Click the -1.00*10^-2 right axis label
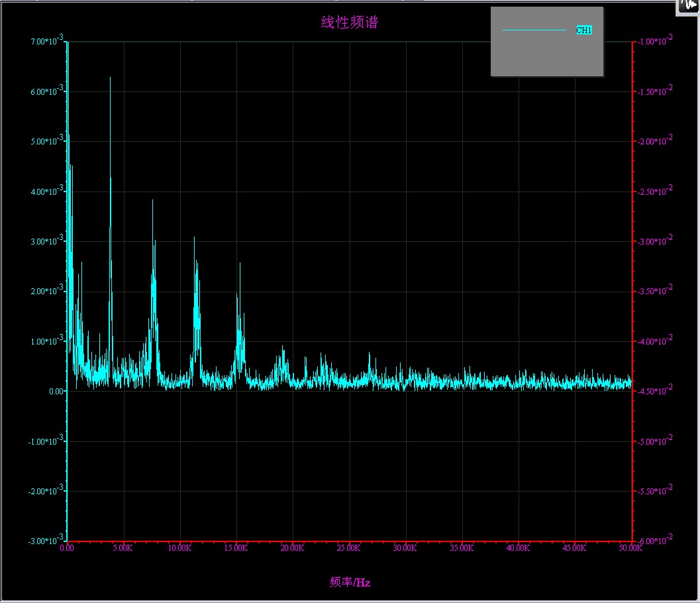 click(654, 41)
